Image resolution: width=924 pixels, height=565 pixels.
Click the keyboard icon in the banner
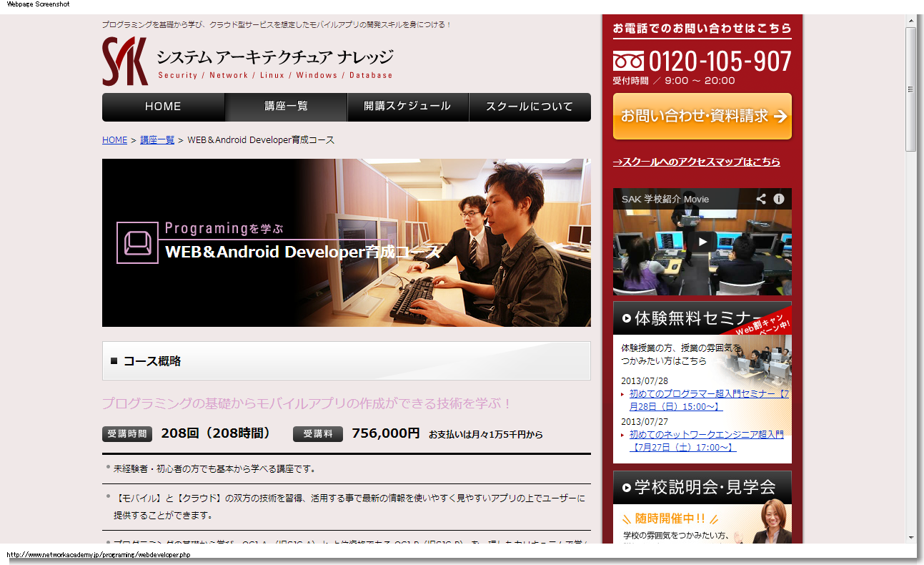pos(137,242)
